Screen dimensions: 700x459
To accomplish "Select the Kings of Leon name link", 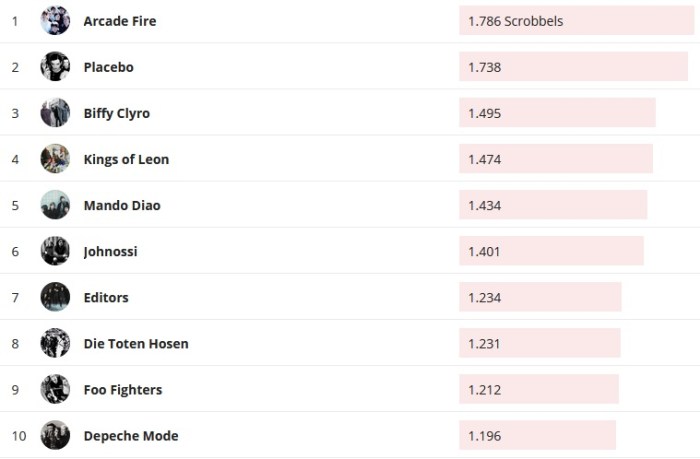I will coord(126,159).
